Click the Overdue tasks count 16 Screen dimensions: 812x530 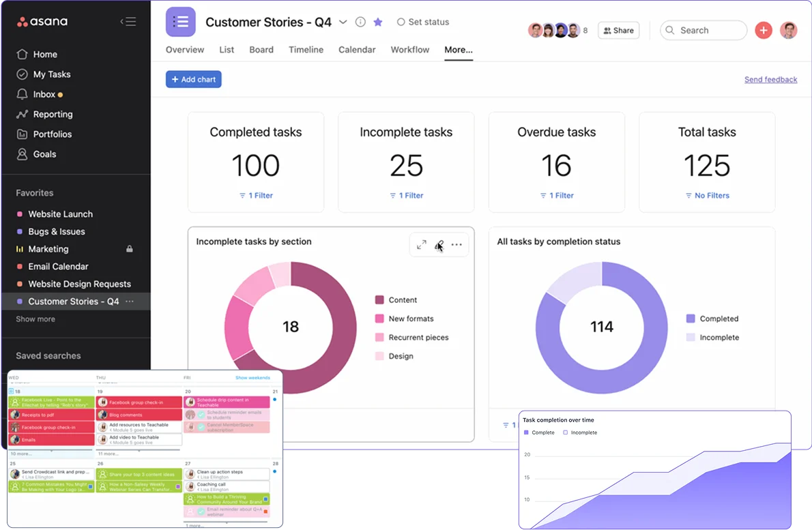(x=557, y=166)
